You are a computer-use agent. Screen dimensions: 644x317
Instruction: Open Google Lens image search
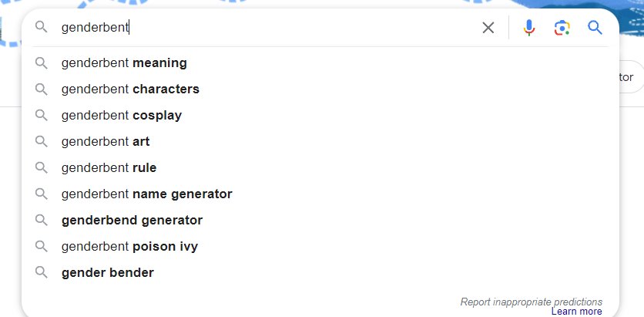(562, 28)
